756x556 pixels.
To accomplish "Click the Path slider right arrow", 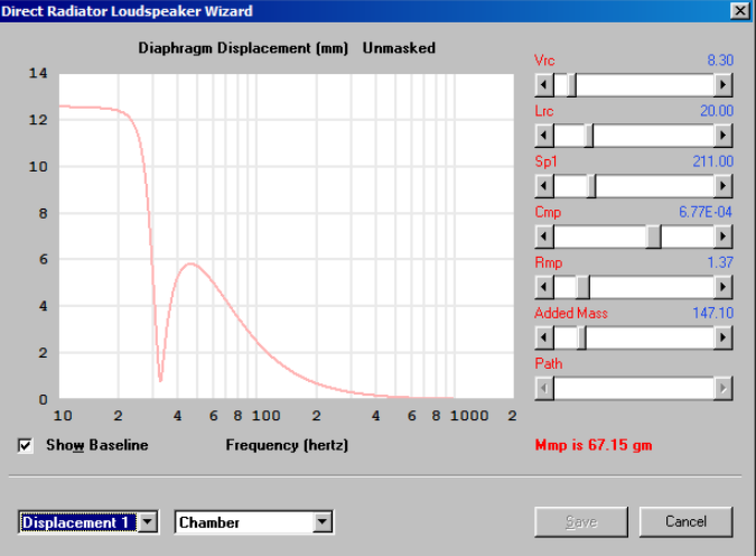I will (723, 388).
